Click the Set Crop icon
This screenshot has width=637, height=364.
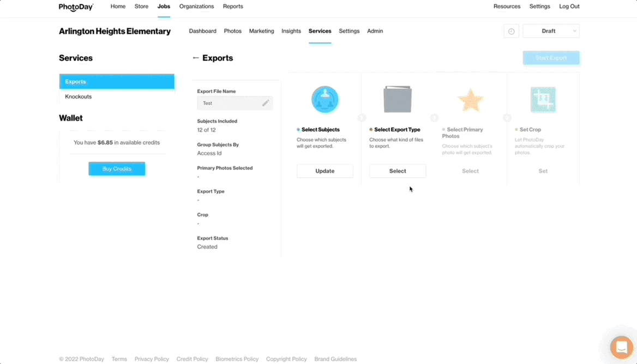[x=543, y=100]
